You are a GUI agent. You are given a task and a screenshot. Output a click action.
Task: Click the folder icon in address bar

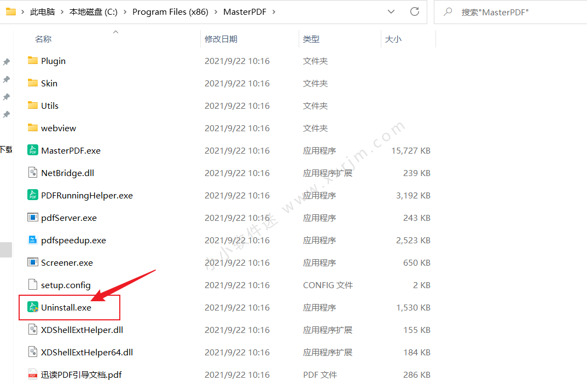coord(11,12)
